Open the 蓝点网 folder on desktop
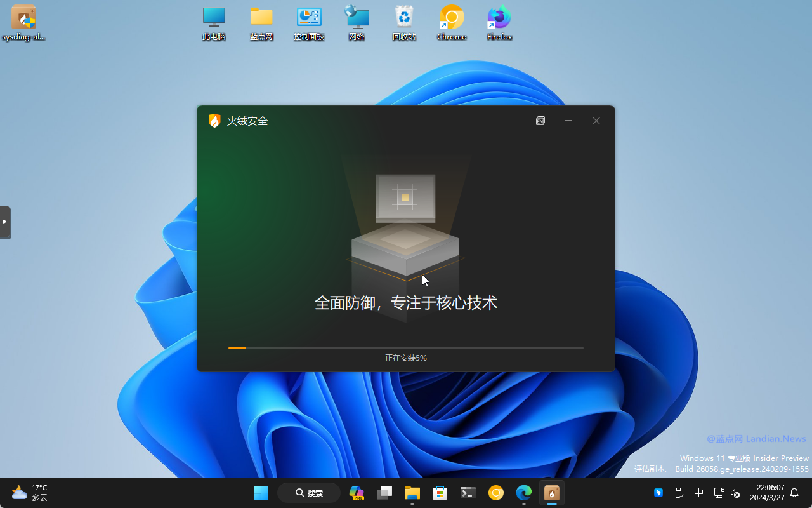Image resolution: width=812 pixels, height=508 pixels. (261, 22)
